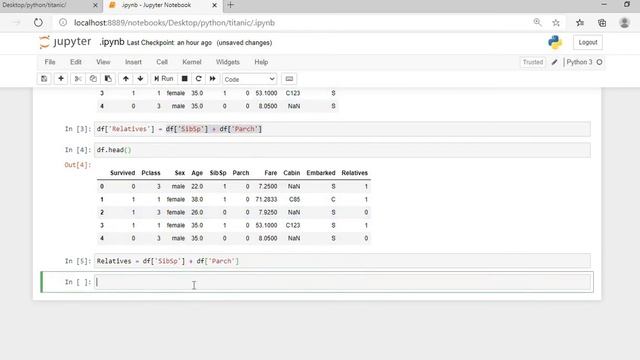Click the Logout button
Screen dimensions: 640x360
[x=588, y=42]
